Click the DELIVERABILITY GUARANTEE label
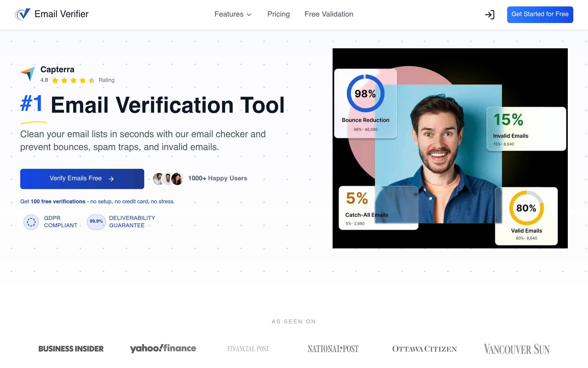This screenshot has width=588, height=368. click(132, 222)
